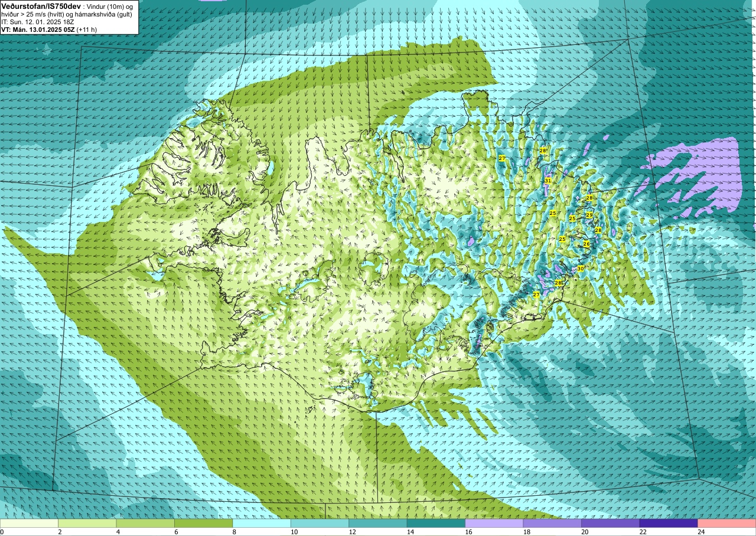Click the legend scale number '10'
This screenshot has height=536, width=756.
294,532
